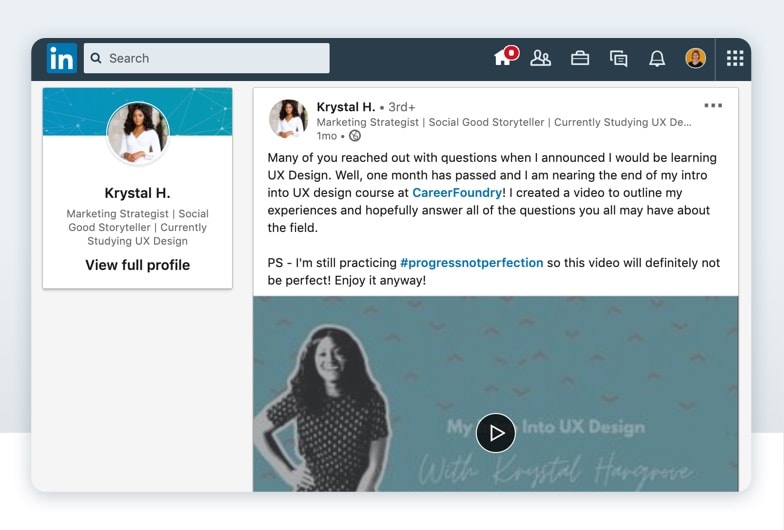Open the Work apps grid icon
Screen dimensions: 784x530
click(735, 58)
